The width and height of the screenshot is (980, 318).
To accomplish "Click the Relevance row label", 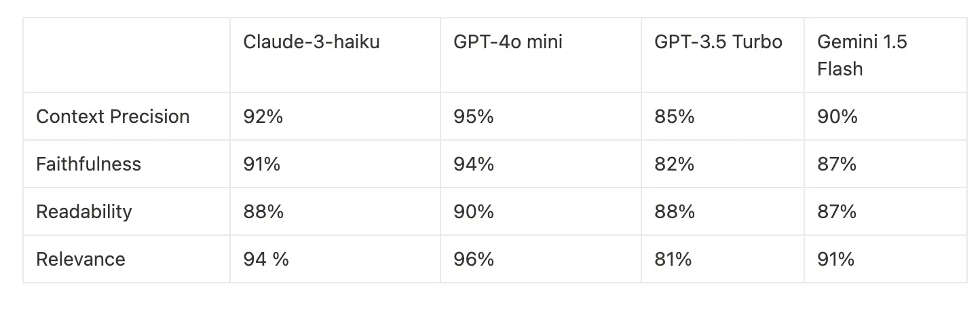I will tap(80, 259).
